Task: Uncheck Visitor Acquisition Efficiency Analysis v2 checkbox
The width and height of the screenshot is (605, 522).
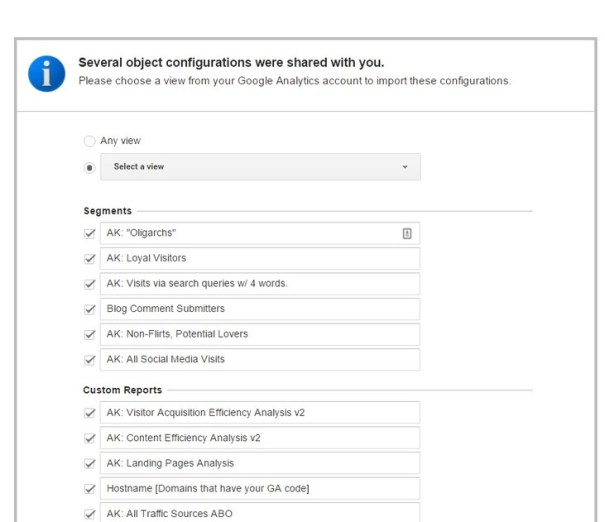Action: pyautogui.click(x=90, y=412)
